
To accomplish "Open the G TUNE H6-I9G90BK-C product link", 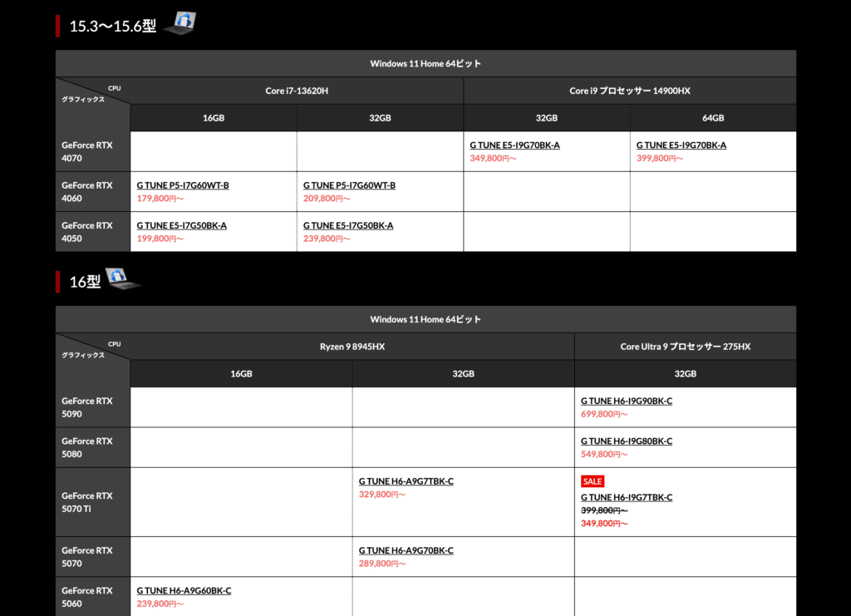I will tap(627, 401).
